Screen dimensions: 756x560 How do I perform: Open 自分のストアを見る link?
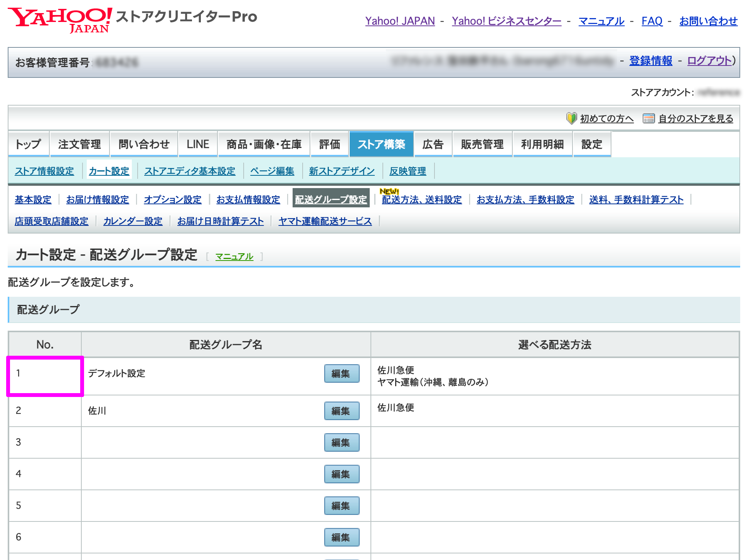point(696,119)
